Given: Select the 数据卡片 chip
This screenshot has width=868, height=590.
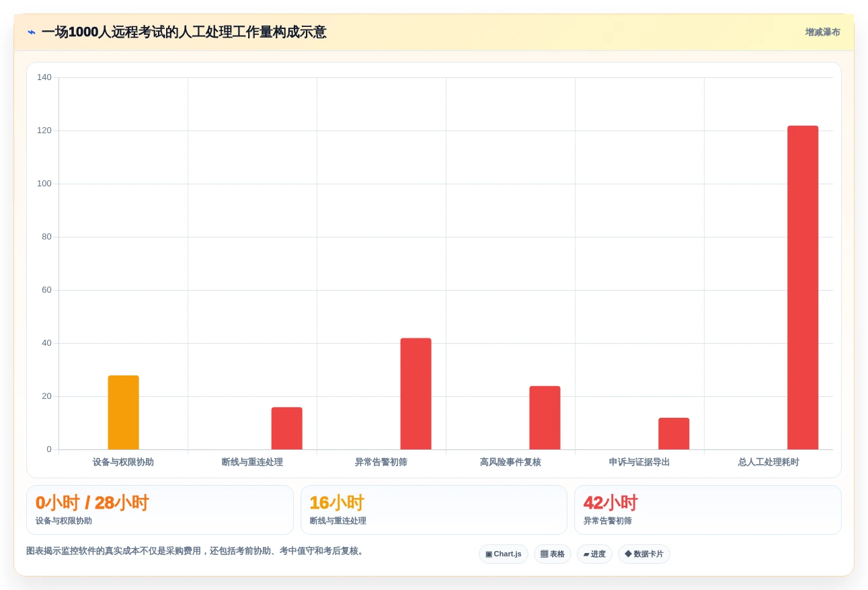Looking at the screenshot, I should point(644,554).
